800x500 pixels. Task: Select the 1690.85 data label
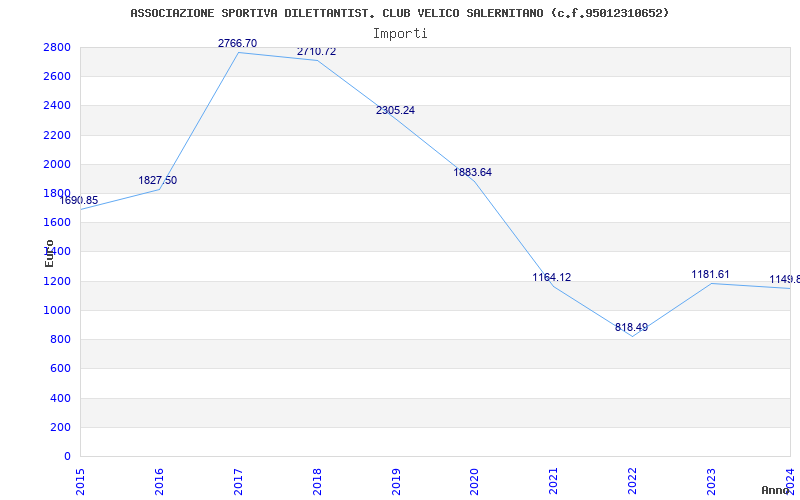click(x=79, y=200)
